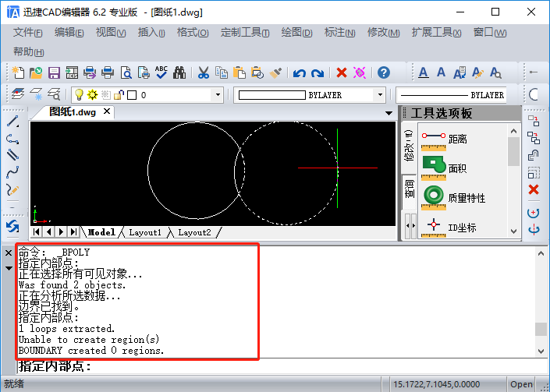Open the 标注(N) menu
This screenshot has width=550, height=392.
339,33
